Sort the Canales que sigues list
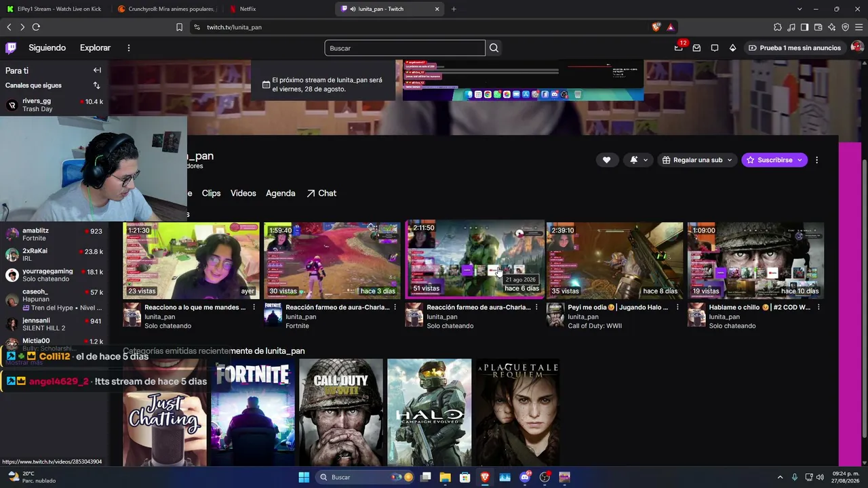 pyautogui.click(x=96, y=85)
